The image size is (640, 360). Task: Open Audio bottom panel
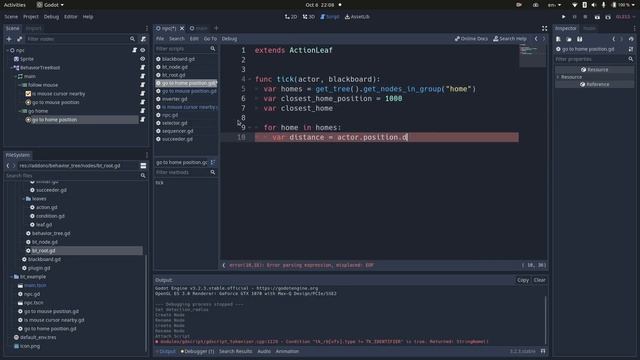coord(264,351)
